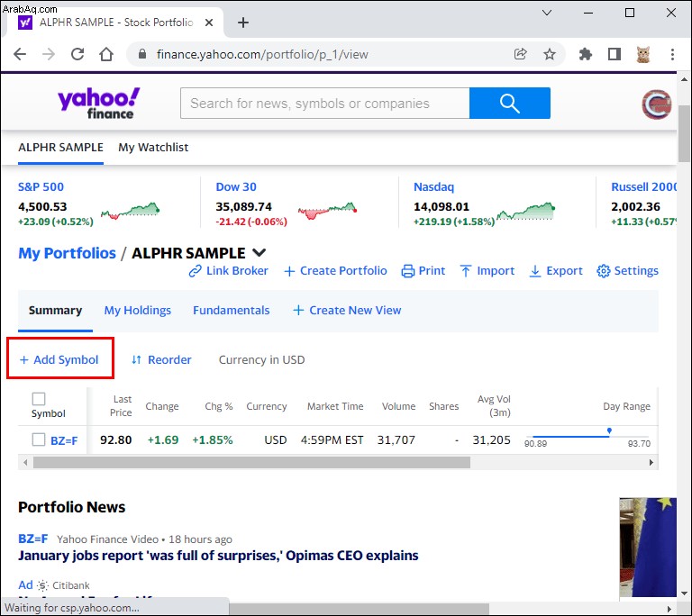Image resolution: width=692 pixels, height=616 pixels.
Task: Click the S&P 500 mini chart
Action: pos(130,212)
